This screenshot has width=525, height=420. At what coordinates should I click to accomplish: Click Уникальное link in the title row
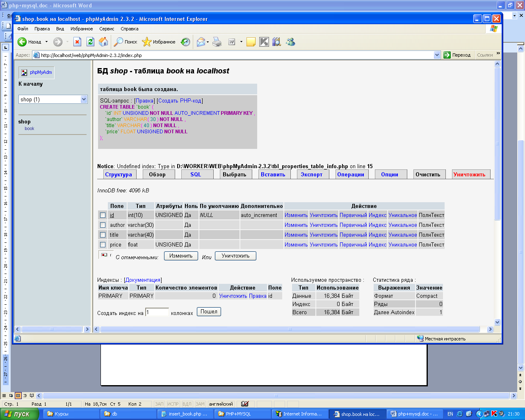pyautogui.click(x=403, y=235)
